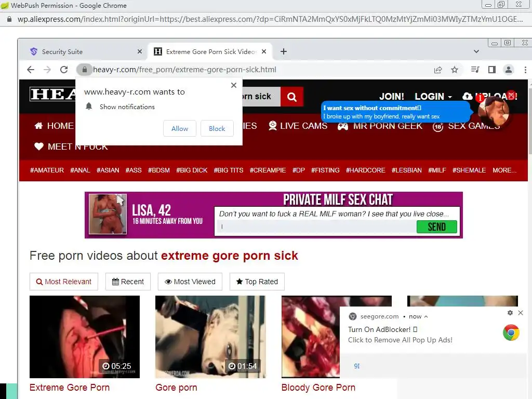Open MEET N FUCK menu item
532x399 pixels.
click(71, 147)
